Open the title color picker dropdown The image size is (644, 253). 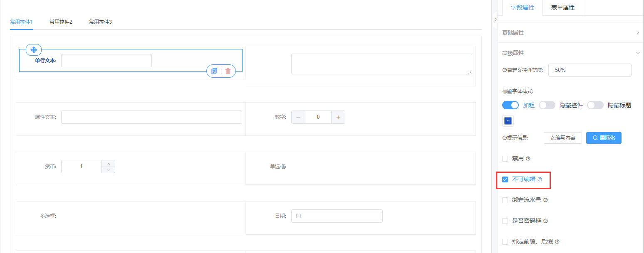point(508,121)
